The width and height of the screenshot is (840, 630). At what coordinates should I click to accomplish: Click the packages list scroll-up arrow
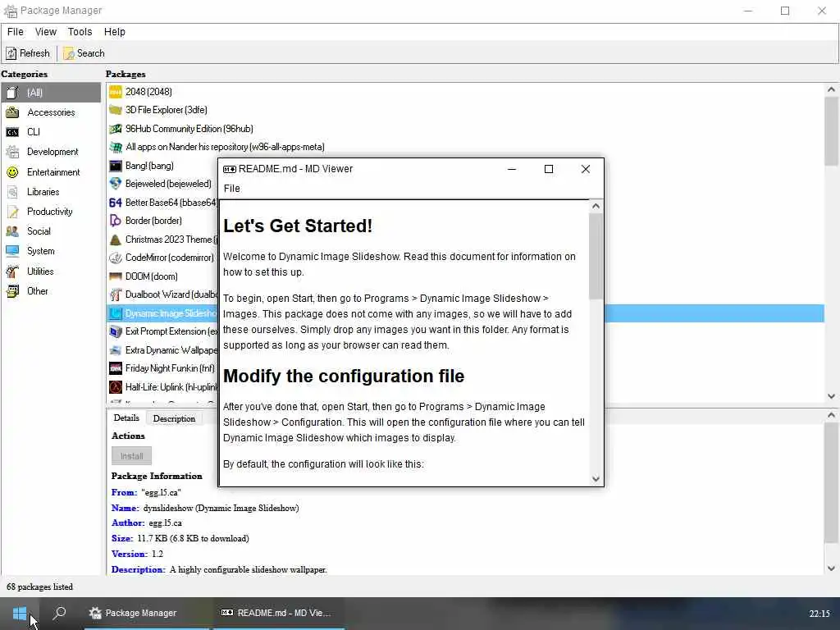click(832, 89)
